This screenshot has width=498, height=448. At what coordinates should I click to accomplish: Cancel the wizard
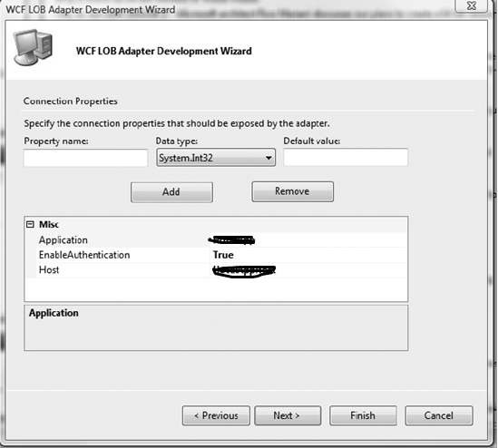click(x=439, y=415)
